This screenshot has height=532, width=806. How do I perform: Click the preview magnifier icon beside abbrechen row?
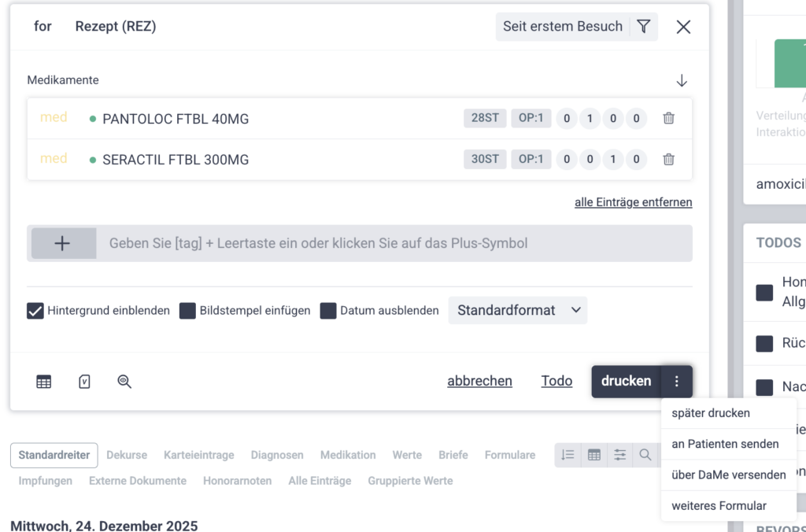(124, 382)
